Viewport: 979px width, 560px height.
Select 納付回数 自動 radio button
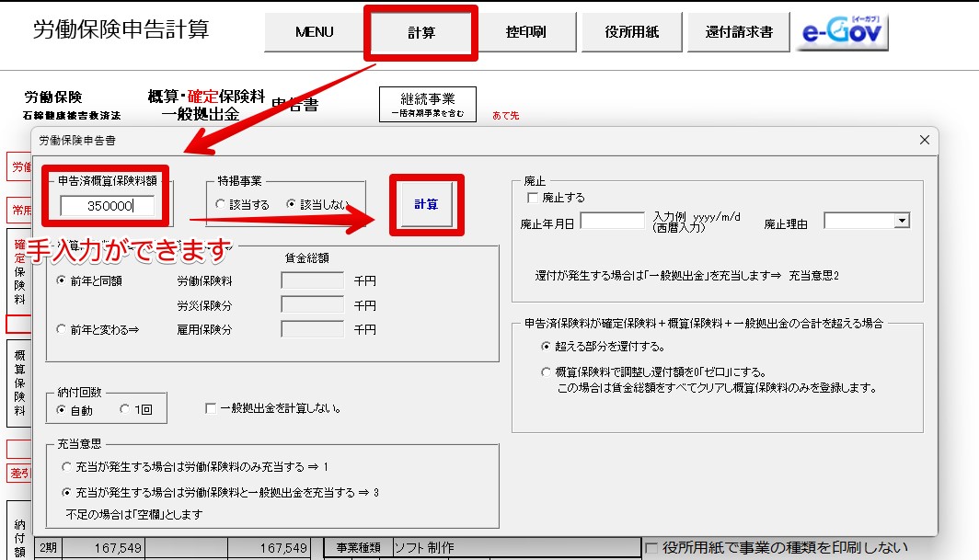pyautogui.click(x=61, y=409)
